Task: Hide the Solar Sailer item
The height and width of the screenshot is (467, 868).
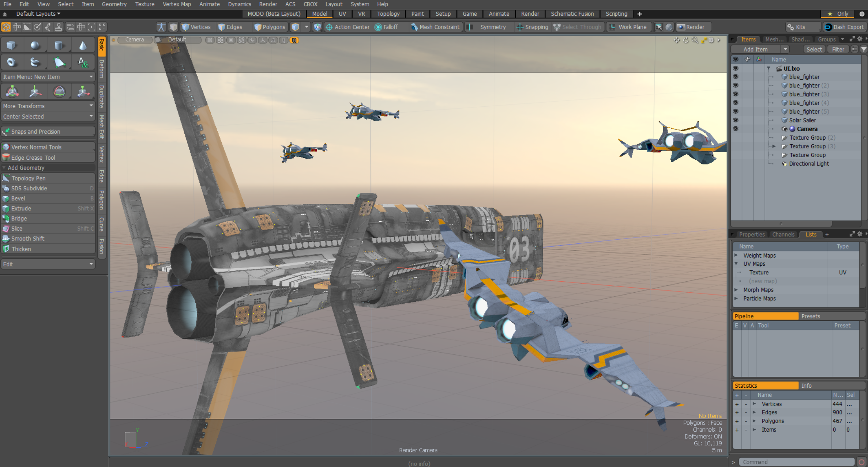Action: [735, 120]
